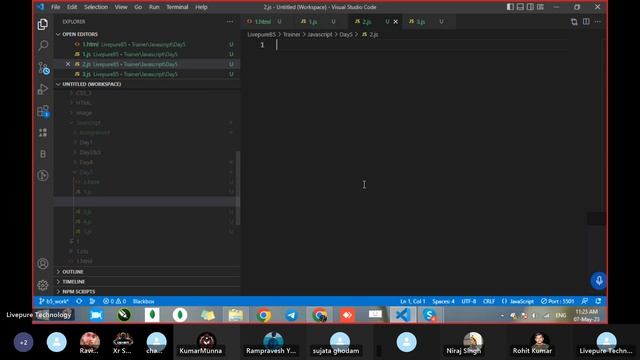
Task: Click the synchronize changes icon in status bar
Action: [x=79, y=301]
